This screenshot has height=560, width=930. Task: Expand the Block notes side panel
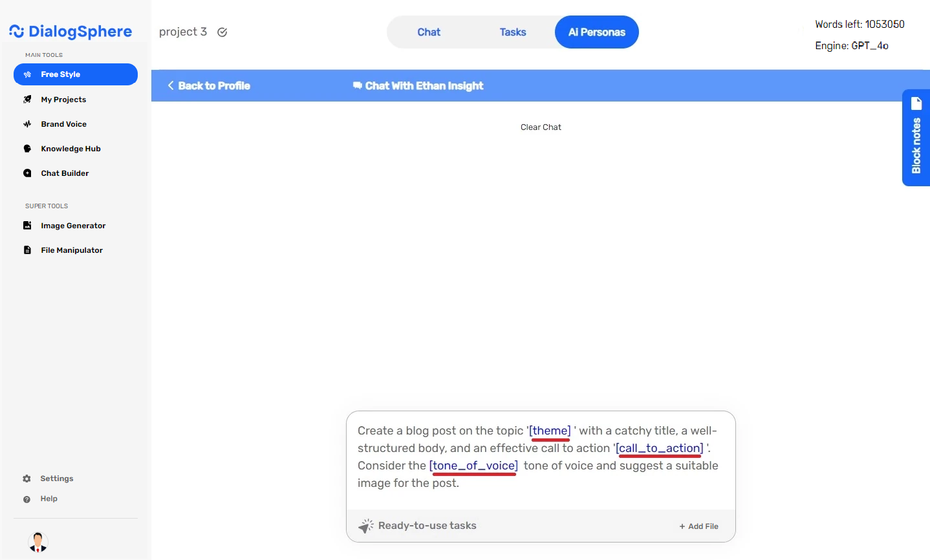click(x=916, y=138)
